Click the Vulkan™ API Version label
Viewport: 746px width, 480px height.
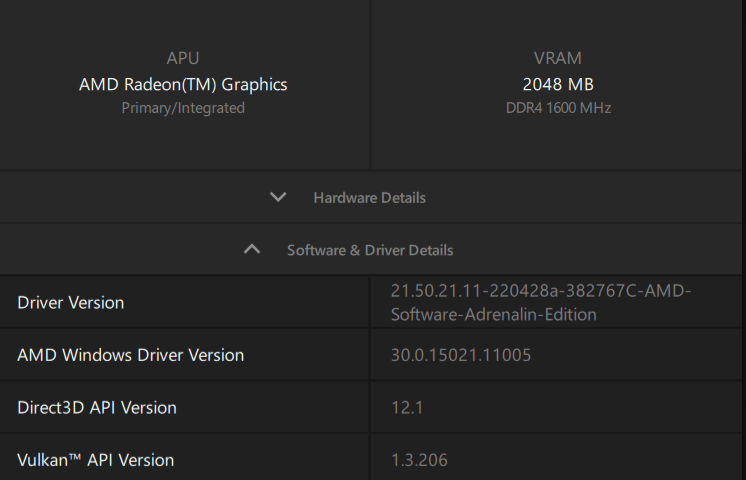[x=95, y=460]
